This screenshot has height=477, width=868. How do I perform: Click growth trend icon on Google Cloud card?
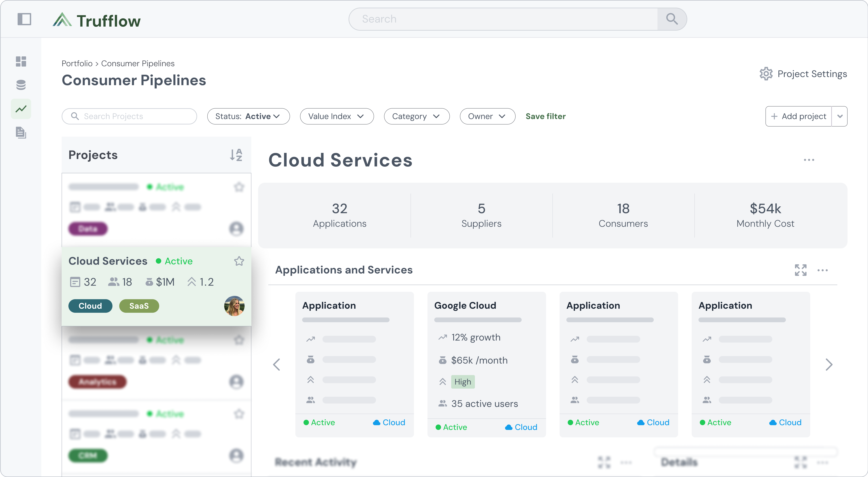(x=442, y=337)
